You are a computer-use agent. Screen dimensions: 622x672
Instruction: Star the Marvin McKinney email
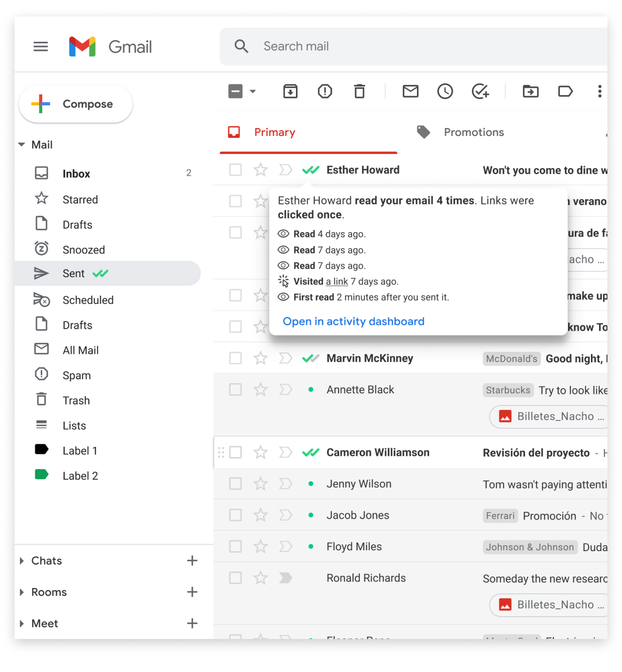pos(260,358)
